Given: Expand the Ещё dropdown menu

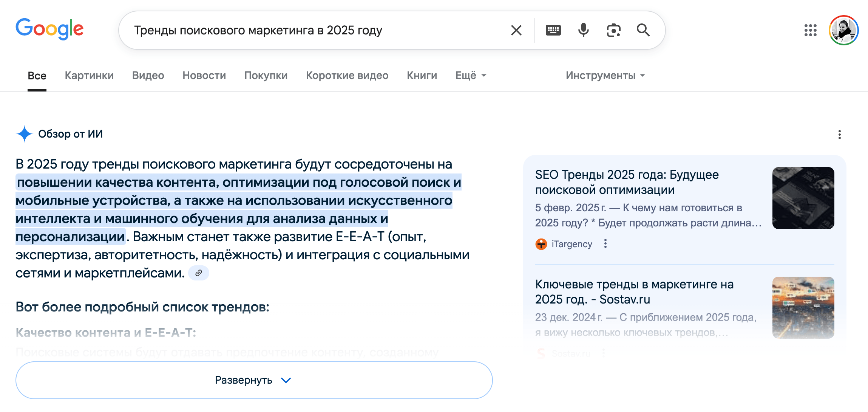Looking at the screenshot, I should coord(471,76).
